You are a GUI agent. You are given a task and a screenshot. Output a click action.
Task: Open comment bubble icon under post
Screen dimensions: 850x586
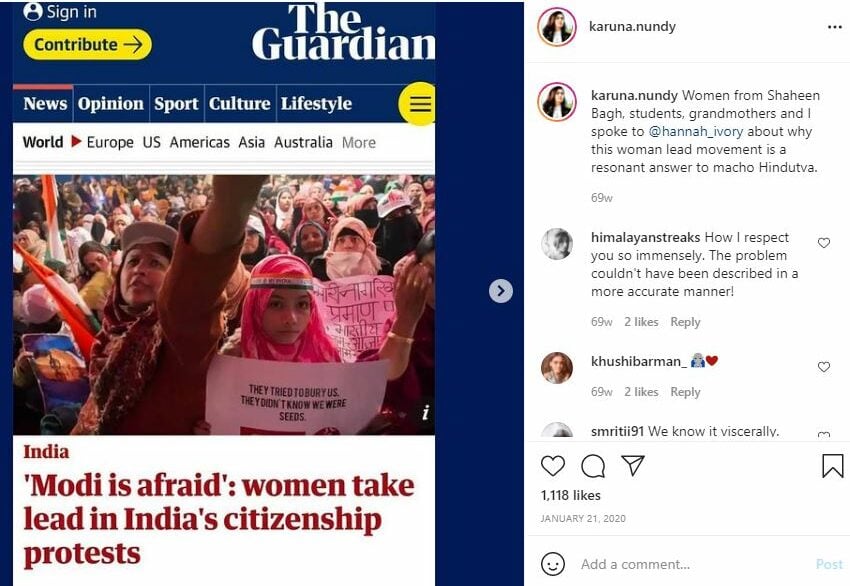tap(593, 466)
